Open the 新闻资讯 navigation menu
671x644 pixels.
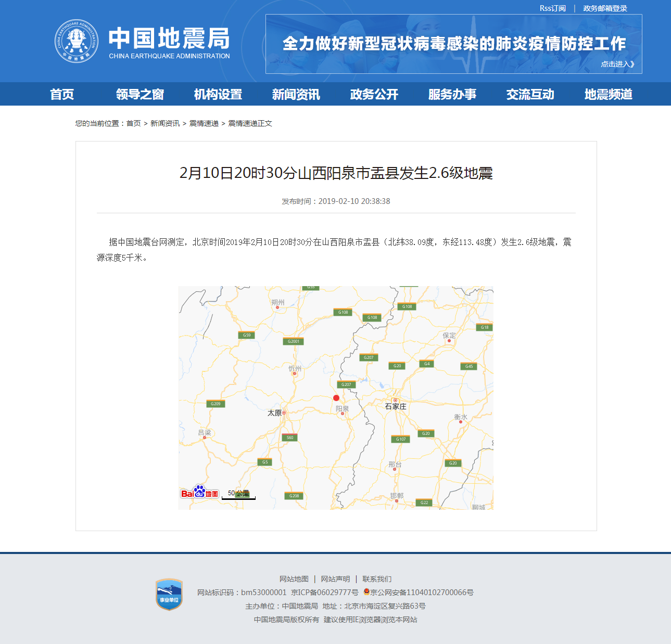pyautogui.click(x=295, y=94)
